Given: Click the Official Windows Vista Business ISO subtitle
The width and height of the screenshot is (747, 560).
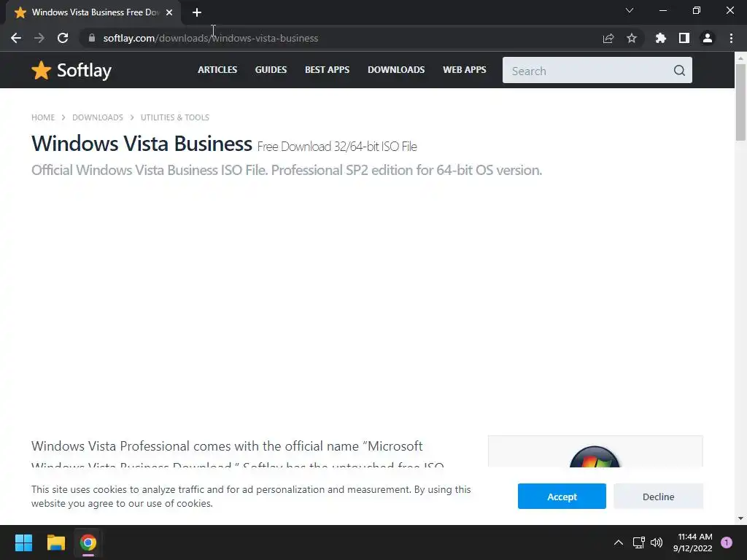Looking at the screenshot, I should (286, 170).
